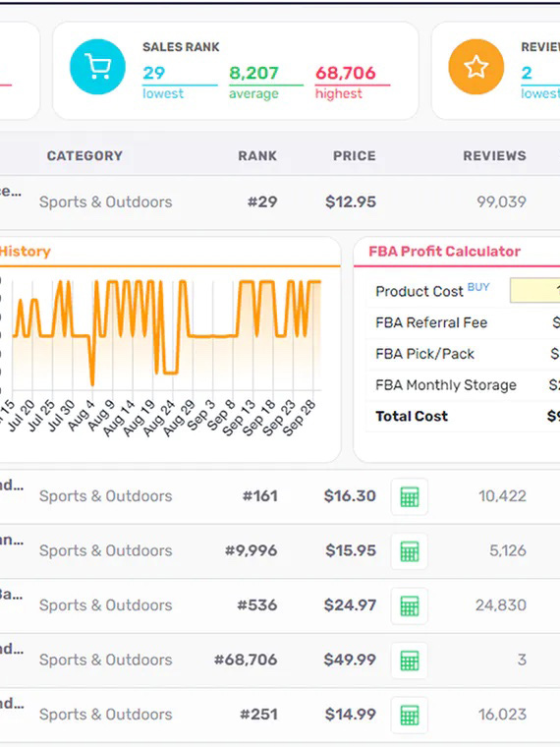
Task: Click the FBA Monthly Storage label
Action: click(x=446, y=385)
